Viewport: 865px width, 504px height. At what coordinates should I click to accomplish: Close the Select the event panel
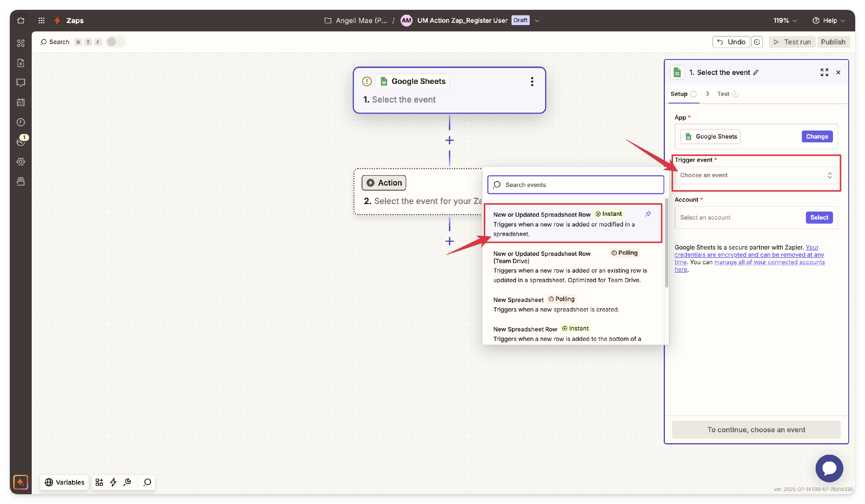838,72
